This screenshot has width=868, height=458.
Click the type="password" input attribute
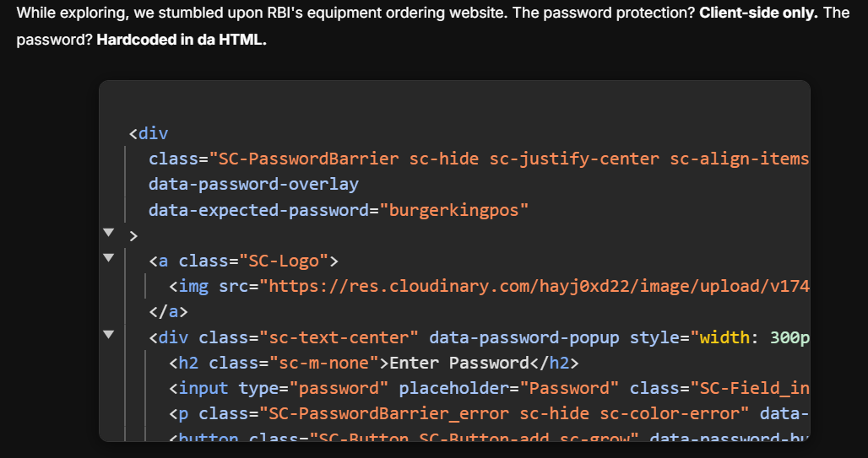[x=313, y=388]
